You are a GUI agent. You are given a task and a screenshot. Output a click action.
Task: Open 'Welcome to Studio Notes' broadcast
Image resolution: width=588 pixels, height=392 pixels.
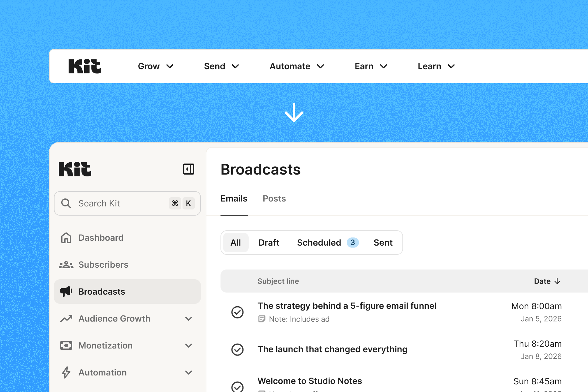310,381
